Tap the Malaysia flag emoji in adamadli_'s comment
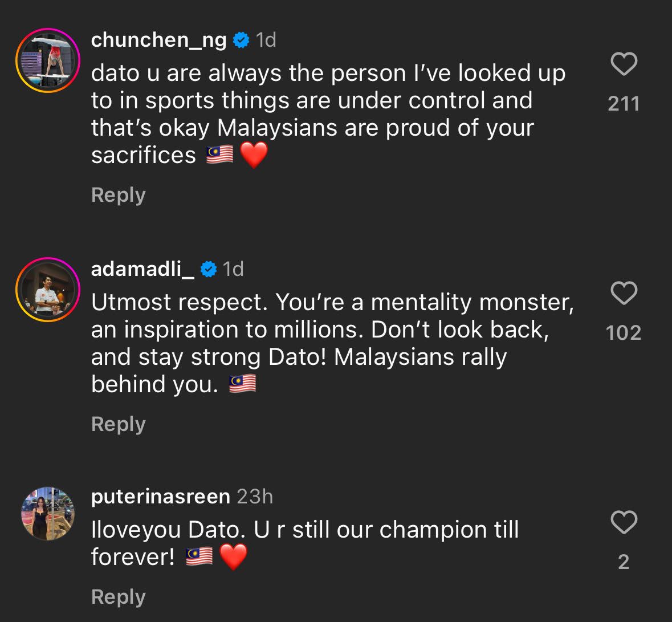This screenshot has width=672, height=622. tap(242, 385)
